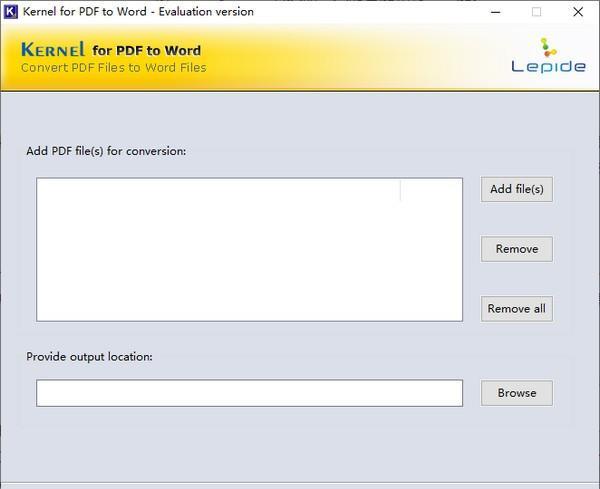This screenshot has height=489, width=600.
Task: Click the Remove button
Action: click(x=517, y=249)
